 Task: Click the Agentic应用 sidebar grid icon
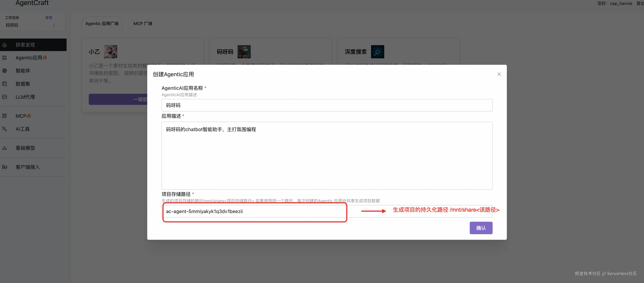[5, 58]
